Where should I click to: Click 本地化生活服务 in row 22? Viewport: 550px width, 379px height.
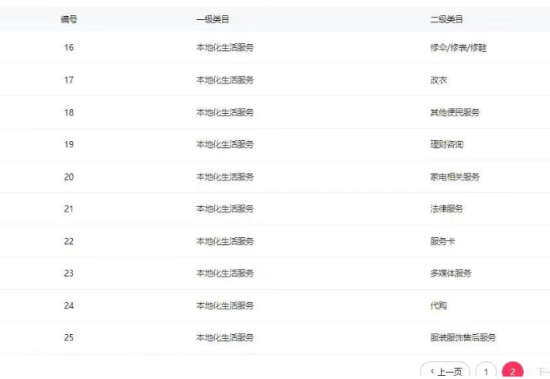(225, 241)
